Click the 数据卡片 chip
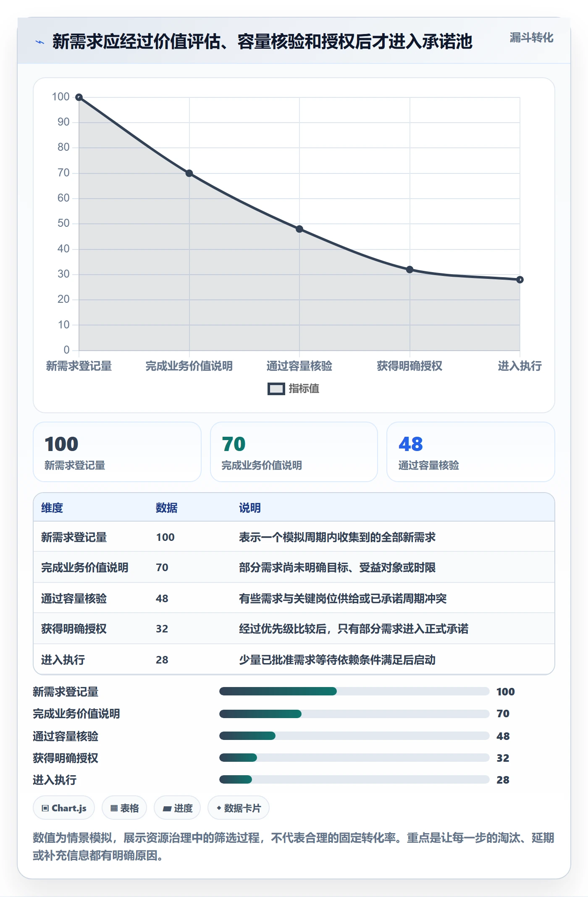This screenshot has width=588, height=897. point(239,808)
